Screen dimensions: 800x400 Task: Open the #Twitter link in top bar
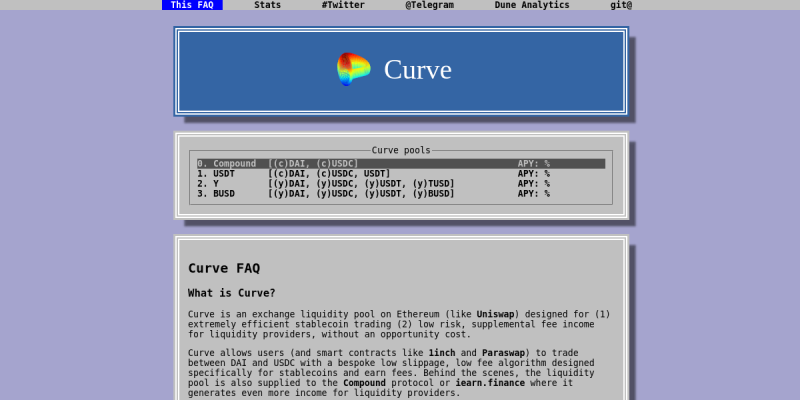[343, 5]
